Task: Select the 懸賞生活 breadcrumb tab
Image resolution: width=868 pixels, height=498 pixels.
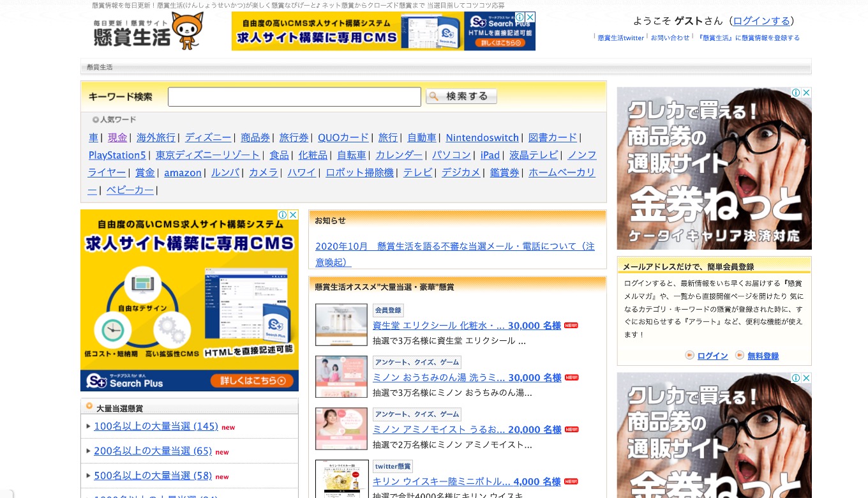Action: pos(100,67)
